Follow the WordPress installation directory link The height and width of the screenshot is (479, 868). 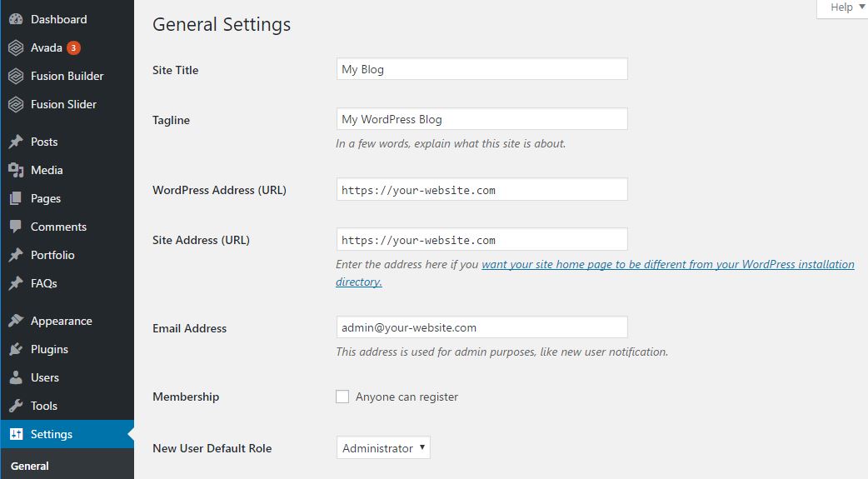(595, 272)
